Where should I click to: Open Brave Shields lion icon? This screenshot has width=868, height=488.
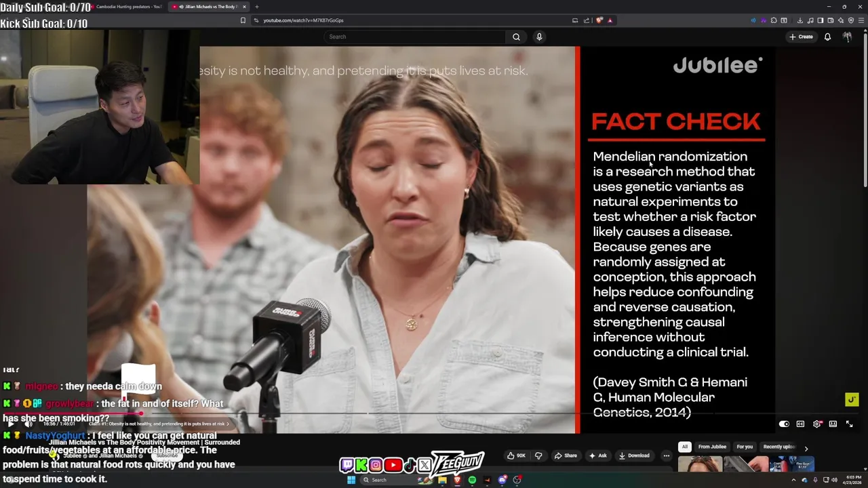[x=599, y=20]
